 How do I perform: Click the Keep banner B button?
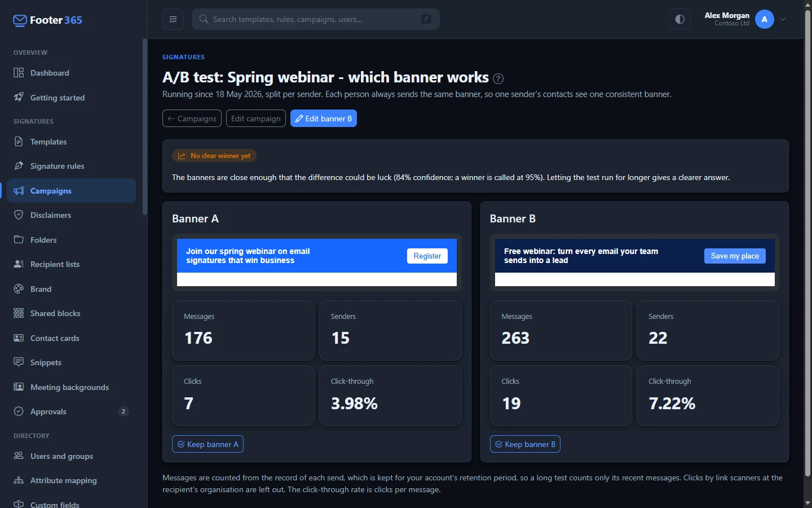525,444
